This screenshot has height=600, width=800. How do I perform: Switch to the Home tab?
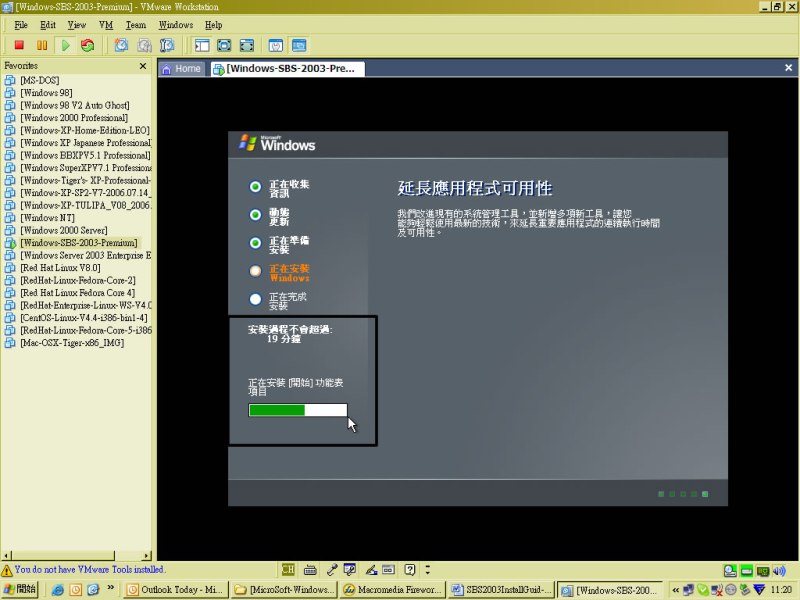coord(181,69)
